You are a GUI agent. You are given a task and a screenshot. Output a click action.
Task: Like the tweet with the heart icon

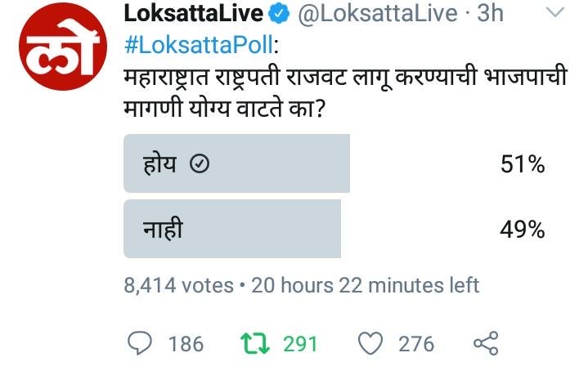pos(371,343)
